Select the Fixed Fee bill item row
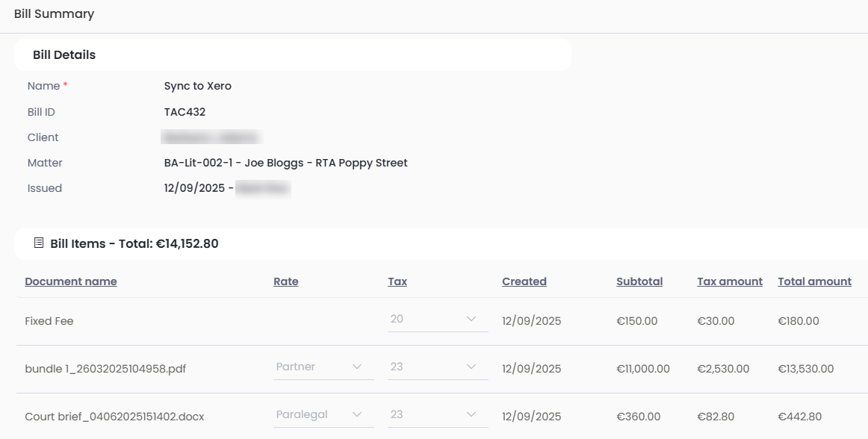Image resolution: width=868 pixels, height=439 pixels. tap(49, 321)
